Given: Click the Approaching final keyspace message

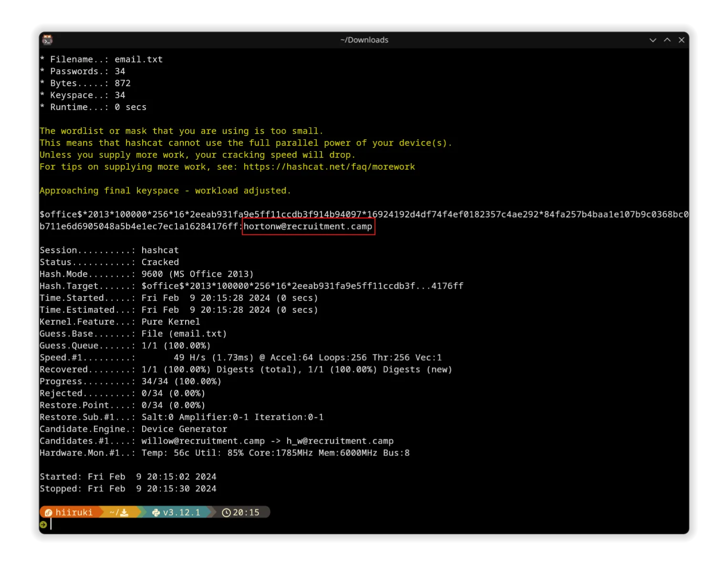Looking at the screenshot, I should click(165, 191).
